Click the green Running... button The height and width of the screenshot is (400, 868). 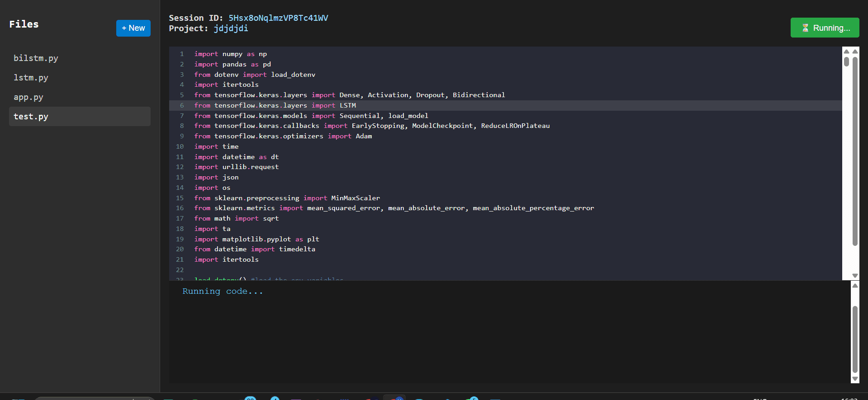pos(825,28)
